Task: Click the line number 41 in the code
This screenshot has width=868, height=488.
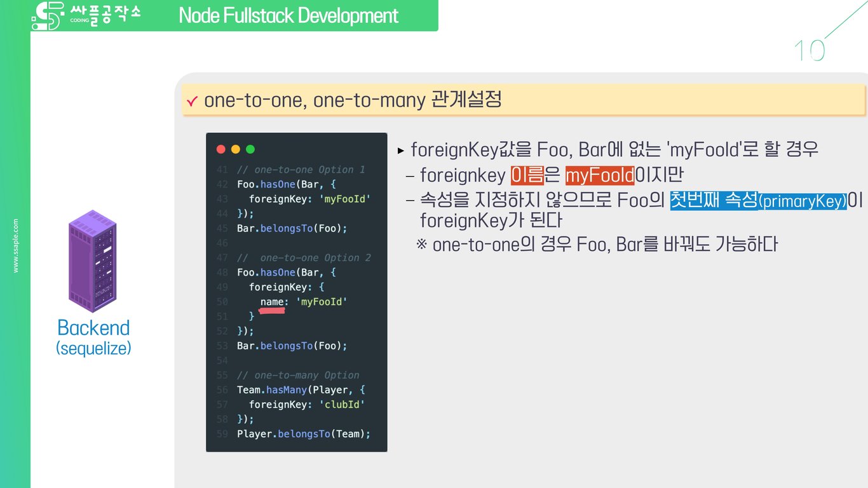Action: (x=222, y=170)
